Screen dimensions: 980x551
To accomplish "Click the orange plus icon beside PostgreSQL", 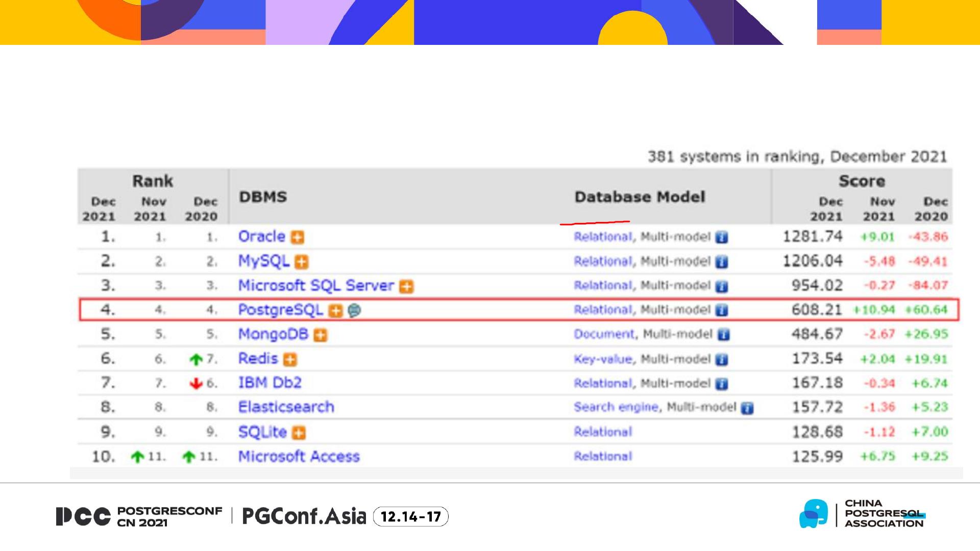I will [336, 311].
